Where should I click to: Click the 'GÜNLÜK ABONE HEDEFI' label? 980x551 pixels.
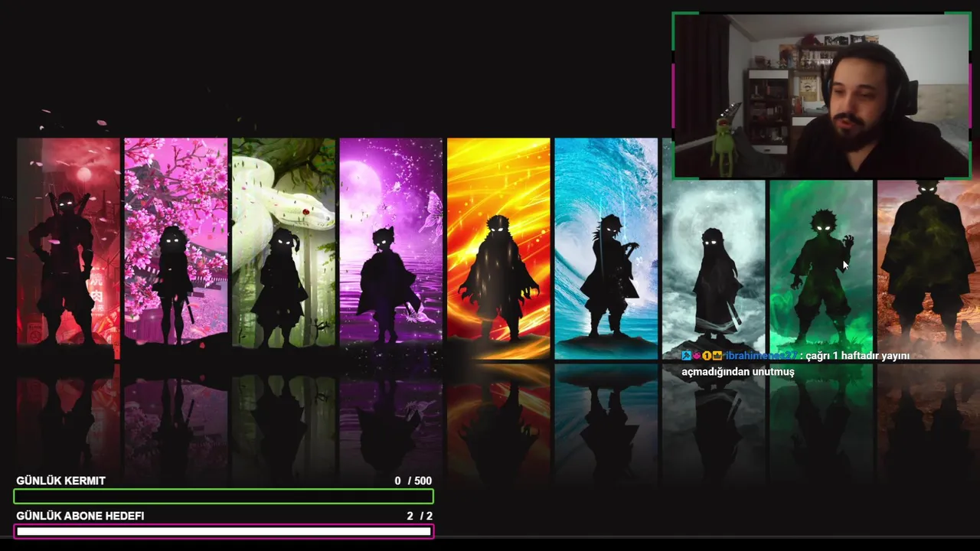point(80,516)
